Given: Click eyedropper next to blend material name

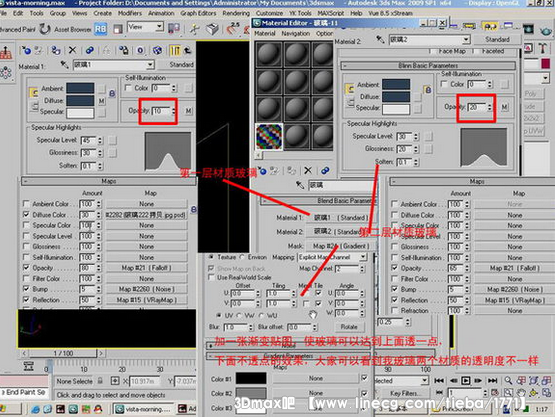Looking at the screenshot, I should [300, 185].
